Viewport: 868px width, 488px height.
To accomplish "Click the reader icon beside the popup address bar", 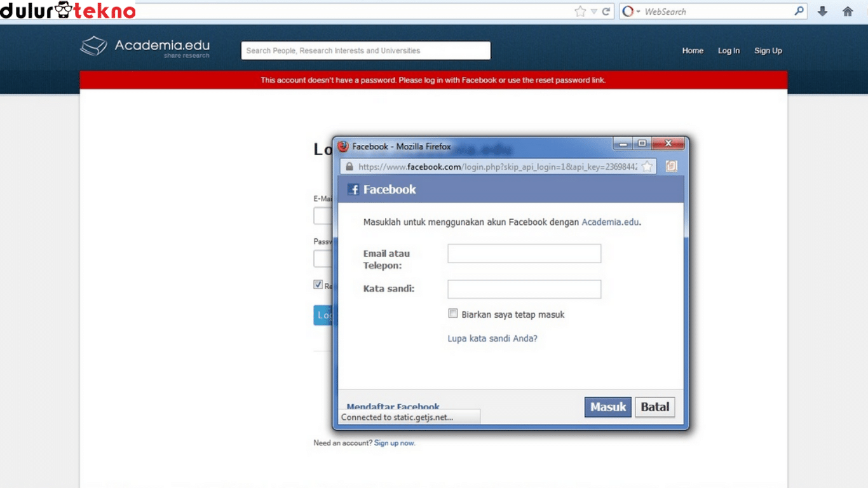I will tap(671, 166).
